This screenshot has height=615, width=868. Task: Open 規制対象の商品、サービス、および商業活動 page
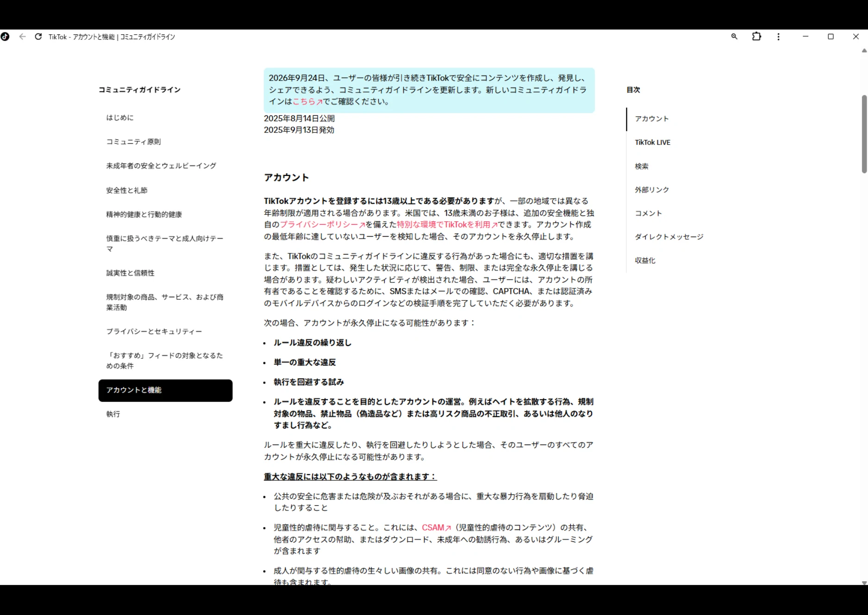(x=165, y=302)
